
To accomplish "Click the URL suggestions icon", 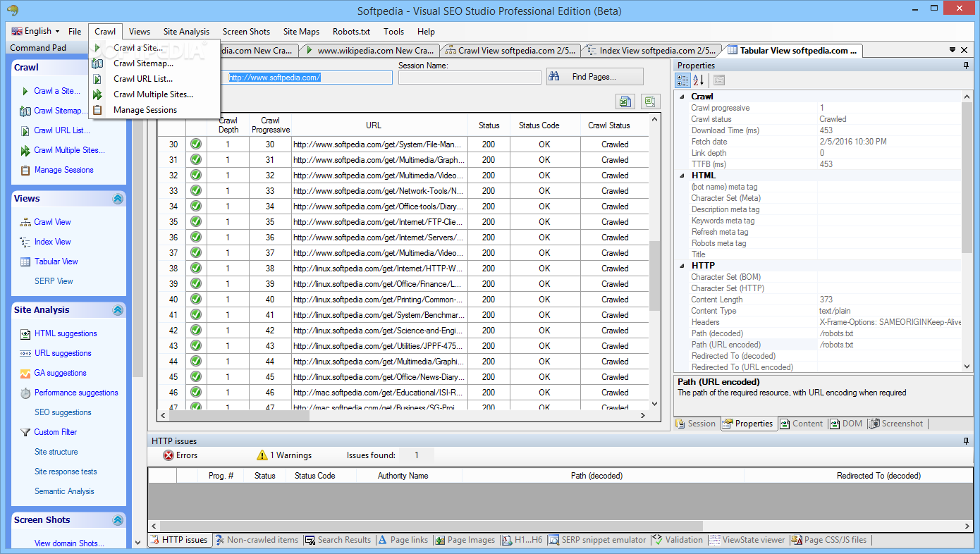I will [x=25, y=353].
